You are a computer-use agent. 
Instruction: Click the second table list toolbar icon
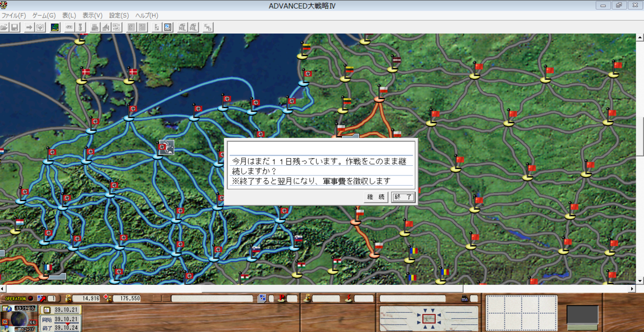[142, 27]
